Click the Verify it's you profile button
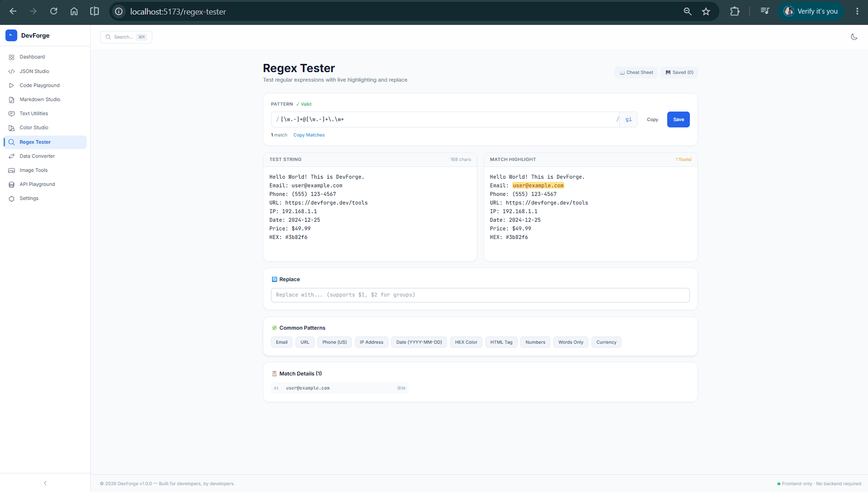The image size is (868, 492). point(811,11)
